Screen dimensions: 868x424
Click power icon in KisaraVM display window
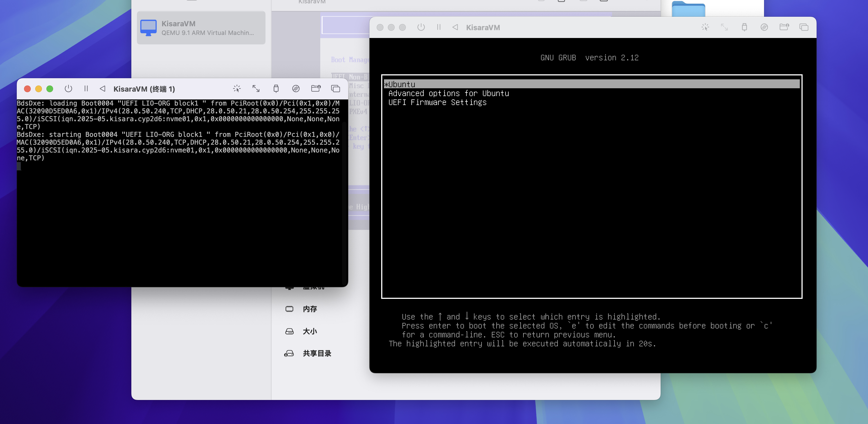[x=421, y=27]
